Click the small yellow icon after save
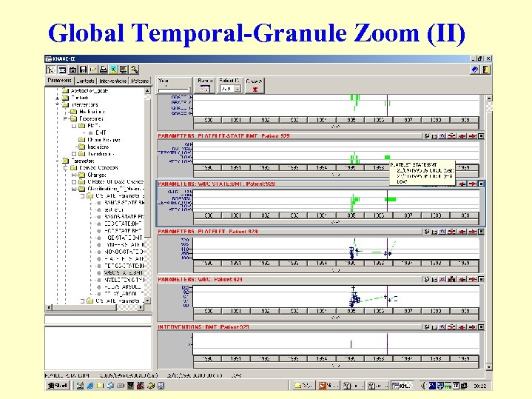This screenshot has height=399, width=532. [x=93, y=70]
